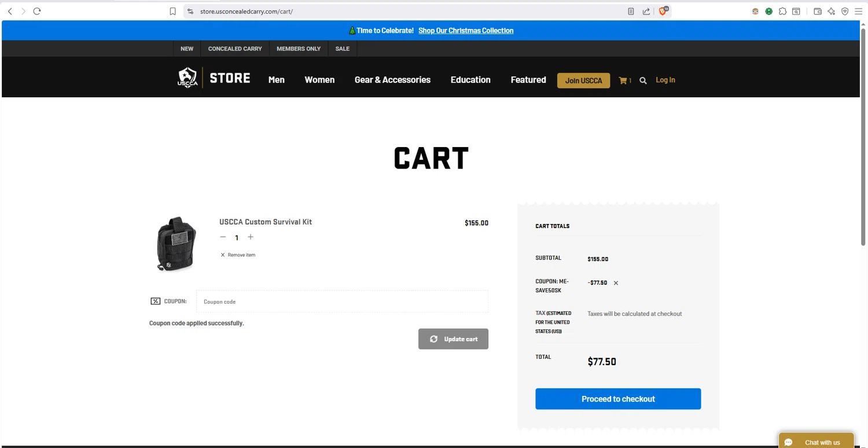Open Brave Shields lion icon
This screenshot has height=448, width=868.
(663, 11)
